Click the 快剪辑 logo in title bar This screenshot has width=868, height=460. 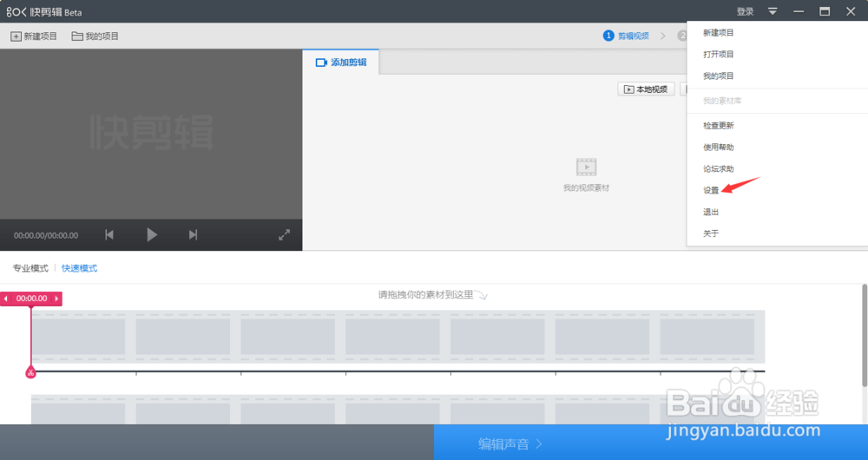pyautogui.click(x=44, y=11)
